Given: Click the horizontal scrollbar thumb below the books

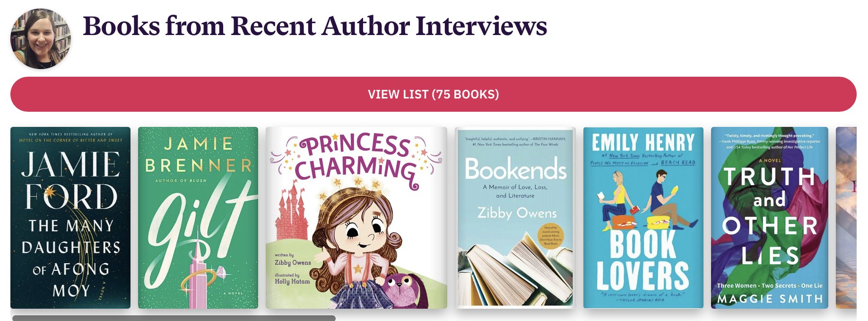Looking at the screenshot, I should tap(174, 318).
